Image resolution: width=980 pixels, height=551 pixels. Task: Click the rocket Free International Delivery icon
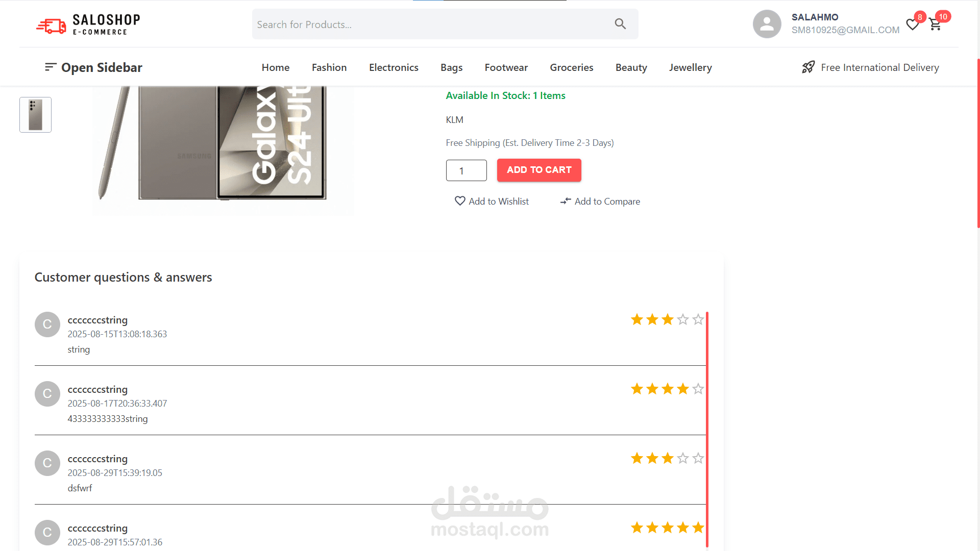808,67
